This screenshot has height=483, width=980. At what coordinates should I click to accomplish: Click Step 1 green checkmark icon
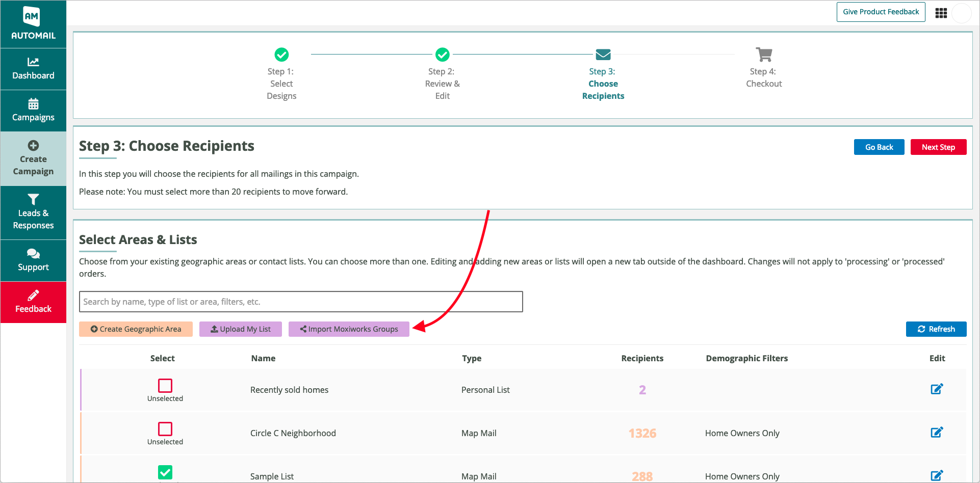pyautogui.click(x=281, y=55)
